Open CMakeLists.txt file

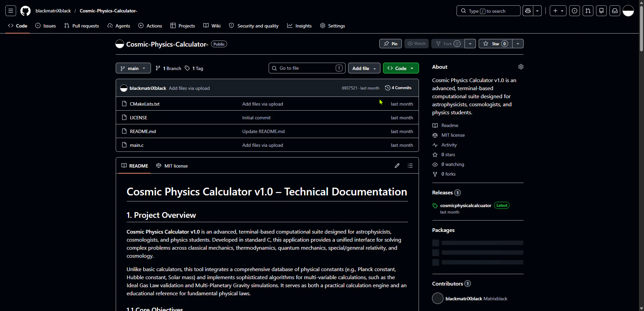[145, 104]
